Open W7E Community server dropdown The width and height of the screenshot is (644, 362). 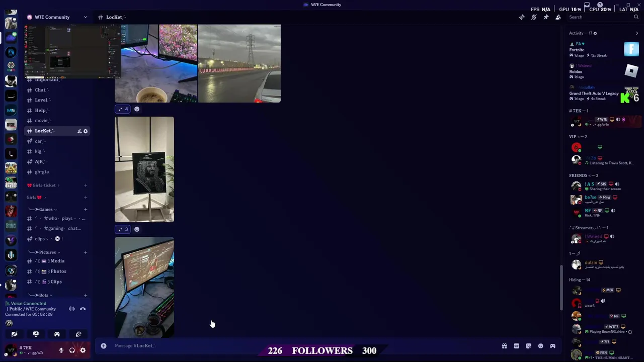[x=57, y=17]
